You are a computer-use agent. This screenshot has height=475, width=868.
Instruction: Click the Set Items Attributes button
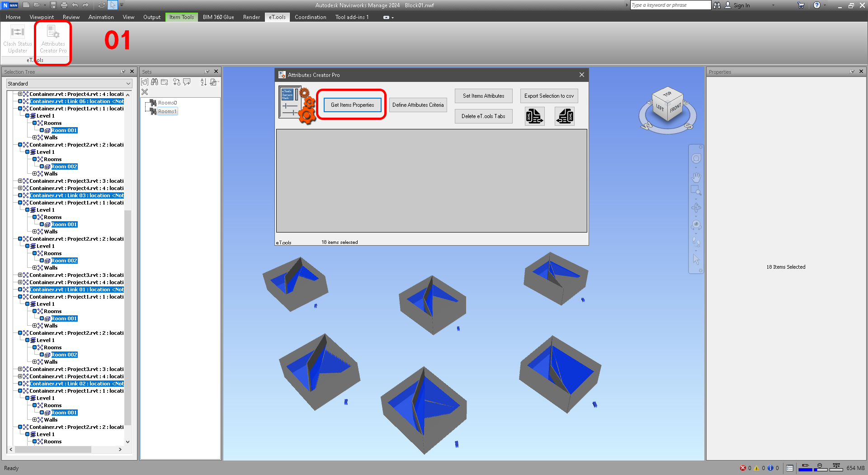tap(483, 96)
